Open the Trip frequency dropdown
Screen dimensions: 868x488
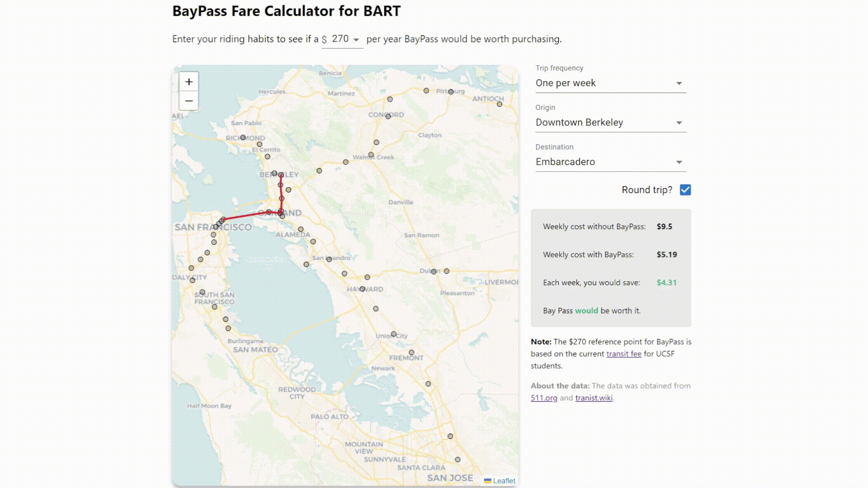611,83
